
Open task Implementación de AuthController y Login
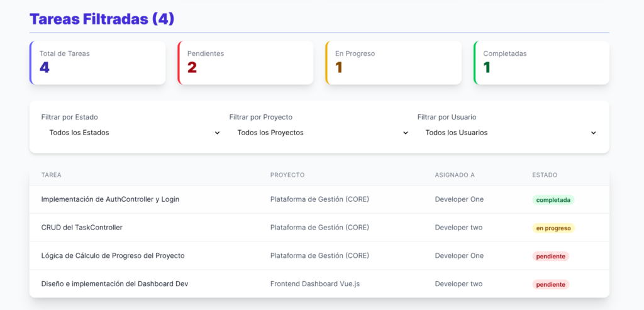point(110,199)
